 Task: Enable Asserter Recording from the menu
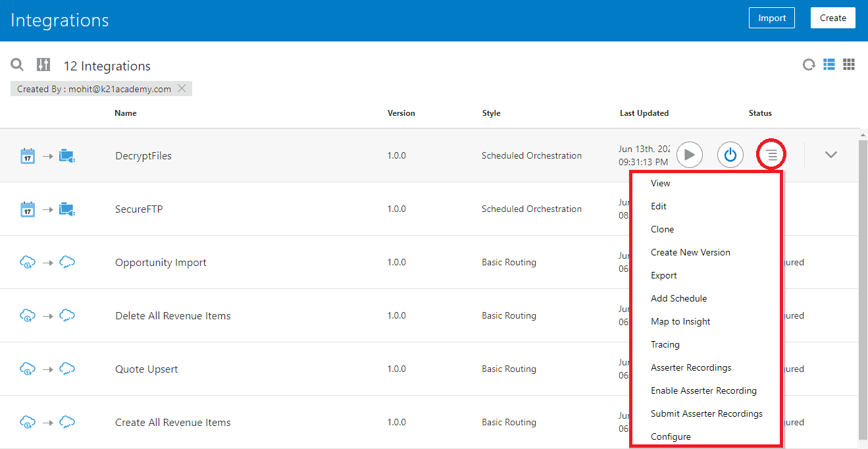click(x=703, y=390)
